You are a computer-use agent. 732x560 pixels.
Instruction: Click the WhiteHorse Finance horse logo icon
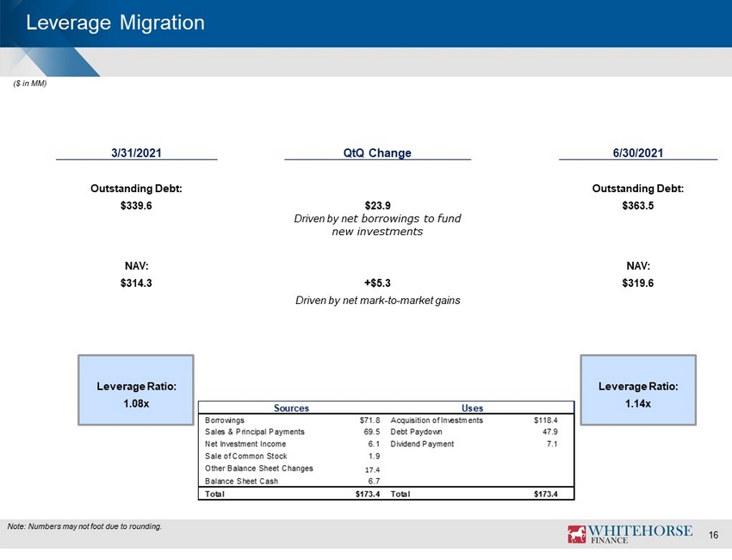tap(576, 534)
